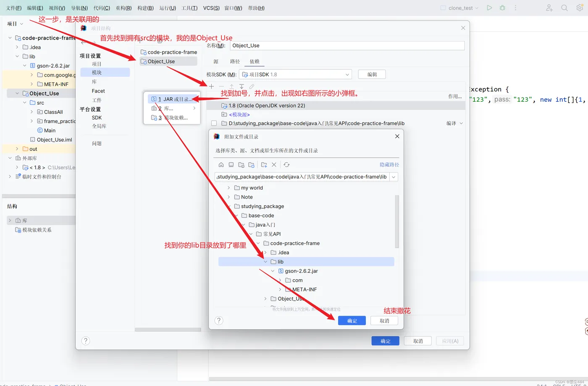Open the 重构(R) menu
588x386 pixels.
point(123,8)
